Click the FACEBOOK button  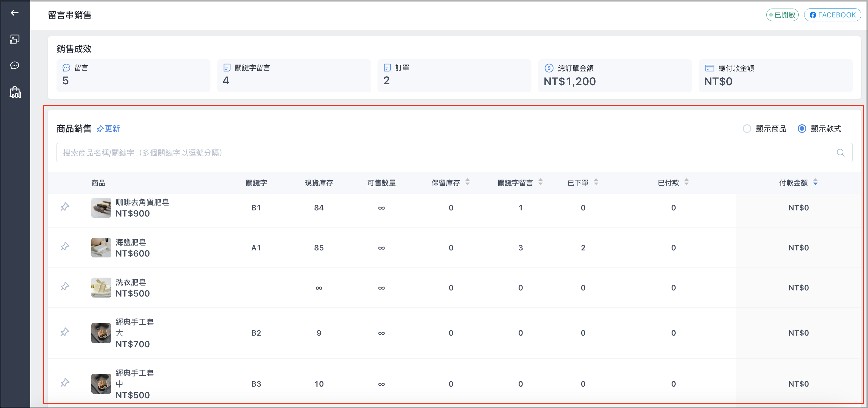coord(833,15)
